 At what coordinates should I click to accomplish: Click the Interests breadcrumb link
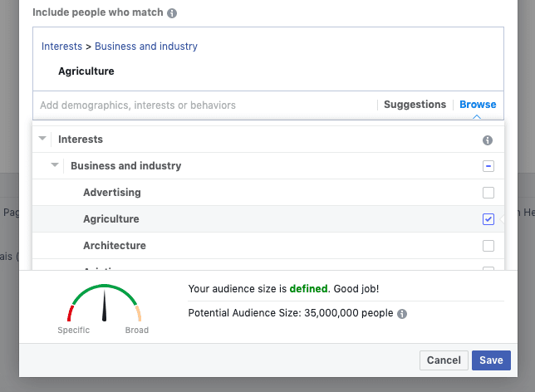(x=61, y=46)
